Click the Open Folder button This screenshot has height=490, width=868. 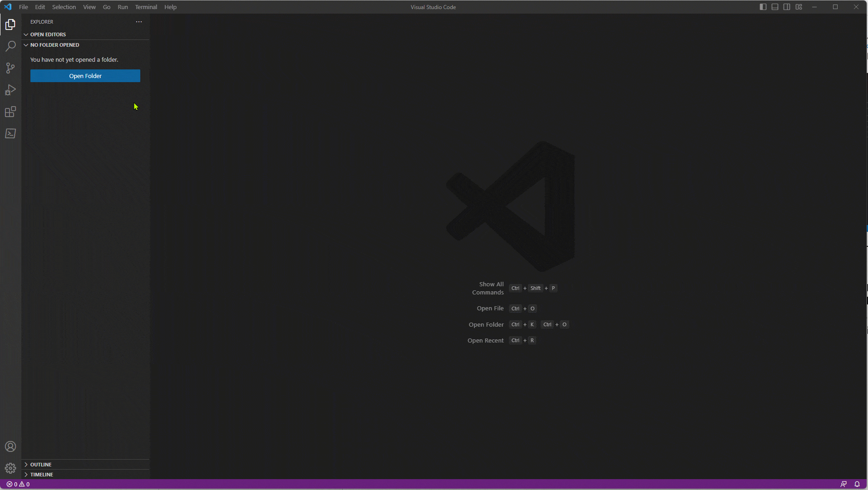click(85, 76)
